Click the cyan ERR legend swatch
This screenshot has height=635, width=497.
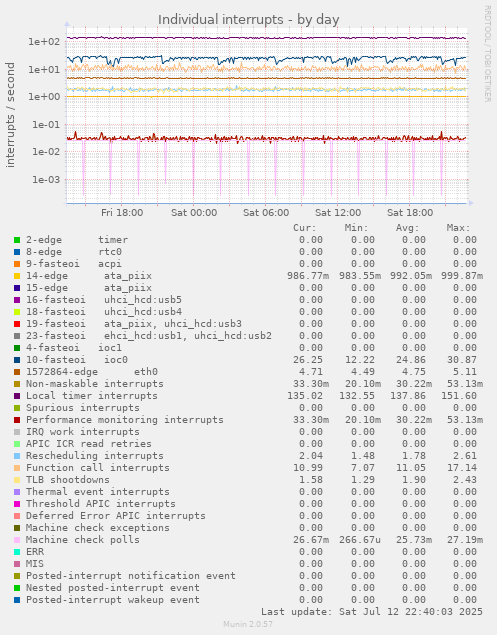17,552
